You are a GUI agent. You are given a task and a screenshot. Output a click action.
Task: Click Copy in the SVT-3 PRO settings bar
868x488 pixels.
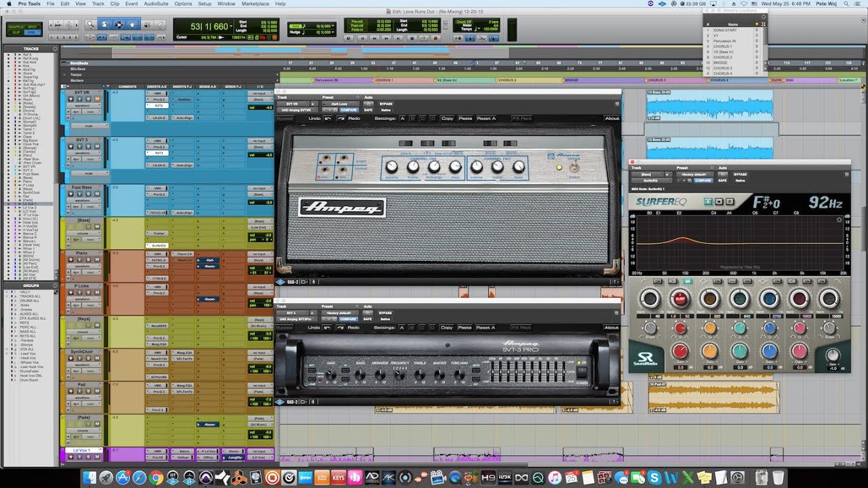point(447,327)
